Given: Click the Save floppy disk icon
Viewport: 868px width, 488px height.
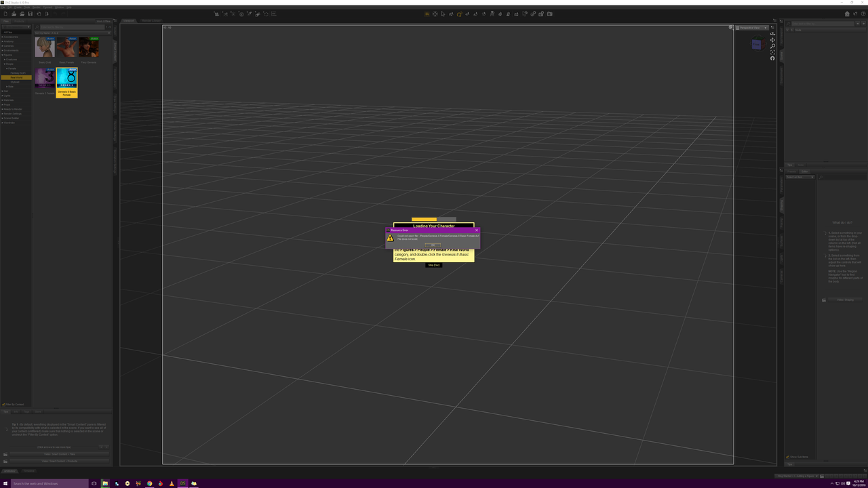Looking at the screenshot, I should (30, 14).
